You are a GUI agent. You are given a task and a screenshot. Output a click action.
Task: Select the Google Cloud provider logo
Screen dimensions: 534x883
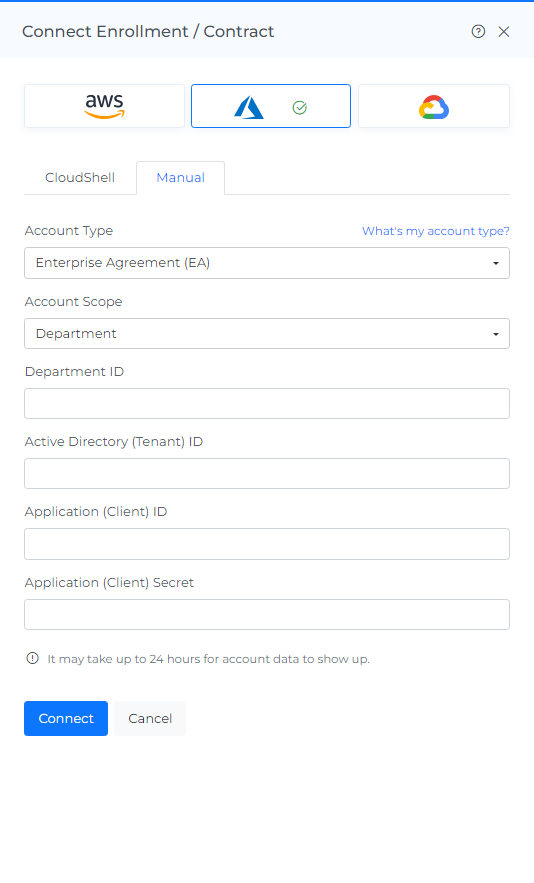click(434, 108)
